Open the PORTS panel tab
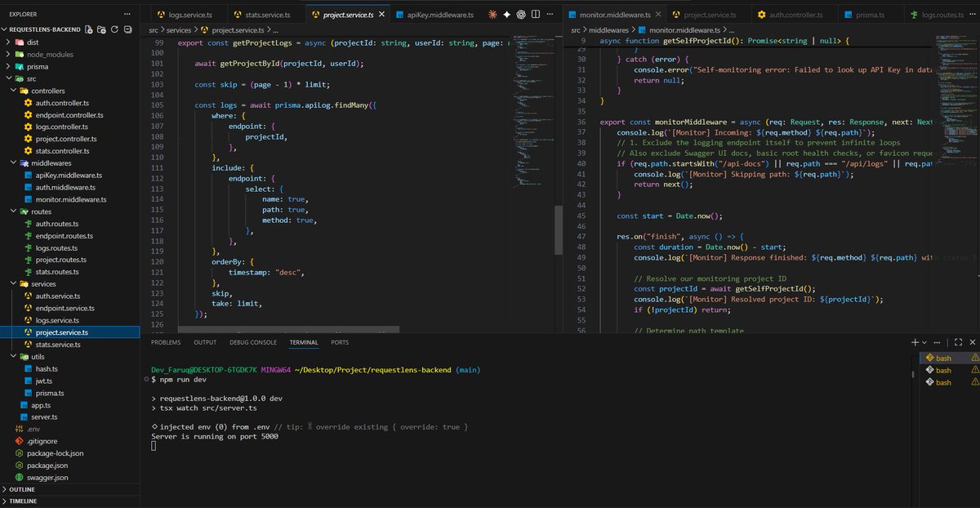Viewport: 980px width, 508px height. (340, 342)
